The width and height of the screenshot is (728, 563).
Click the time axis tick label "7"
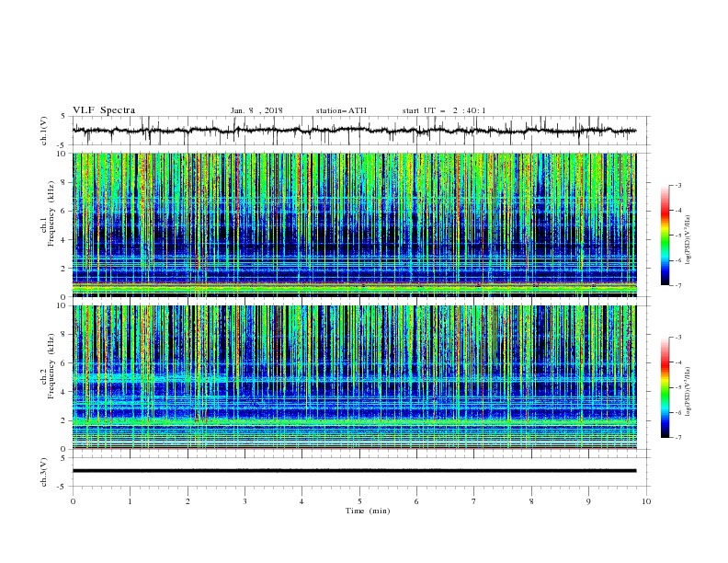pyautogui.click(x=474, y=501)
